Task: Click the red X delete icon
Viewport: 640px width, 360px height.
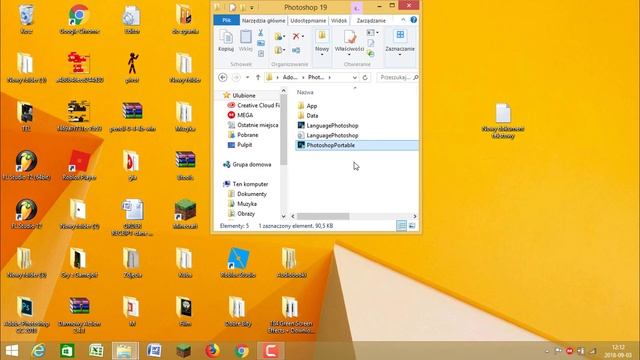Action: pos(296,36)
